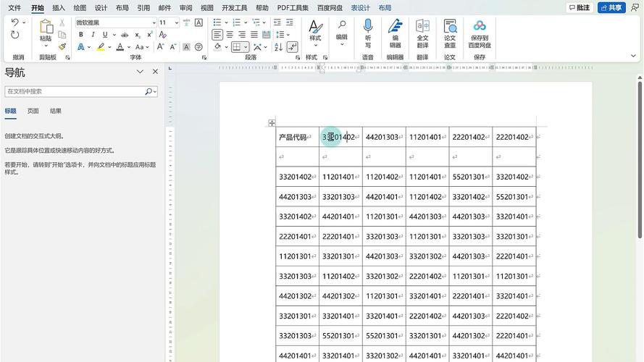Click the Copy icon
The height and width of the screenshot is (362, 644).
62,35
